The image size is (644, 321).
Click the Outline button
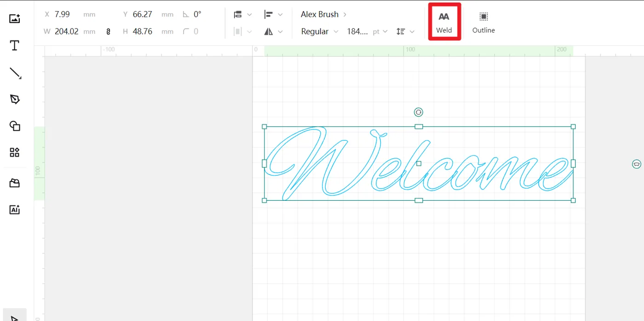pos(483,23)
